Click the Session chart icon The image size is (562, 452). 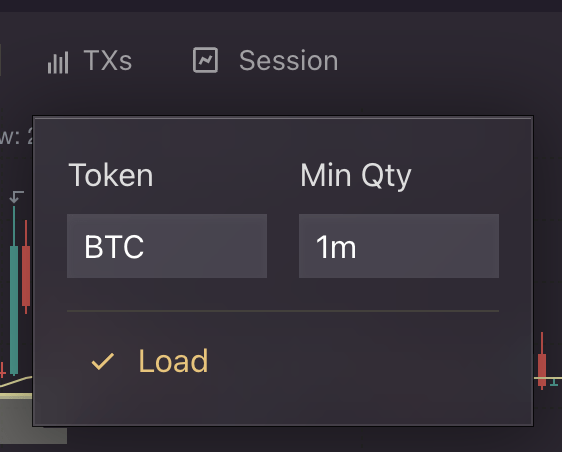coord(205,60)
